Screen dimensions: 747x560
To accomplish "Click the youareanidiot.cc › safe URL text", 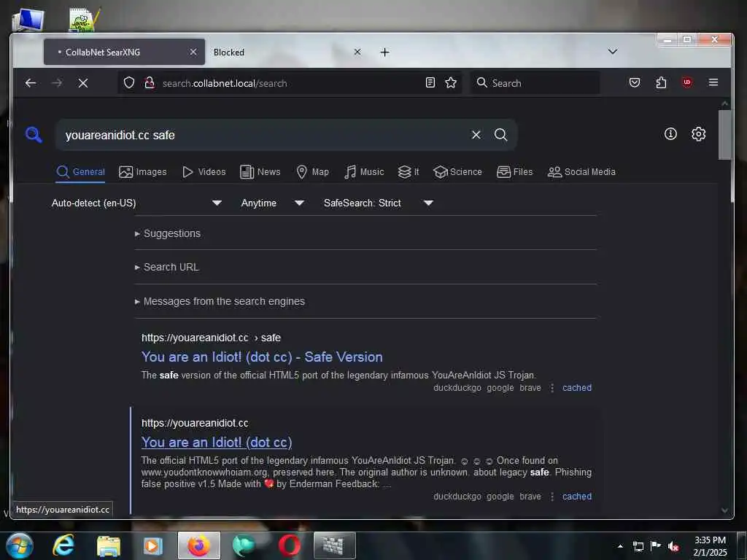I will pos(211,338).
